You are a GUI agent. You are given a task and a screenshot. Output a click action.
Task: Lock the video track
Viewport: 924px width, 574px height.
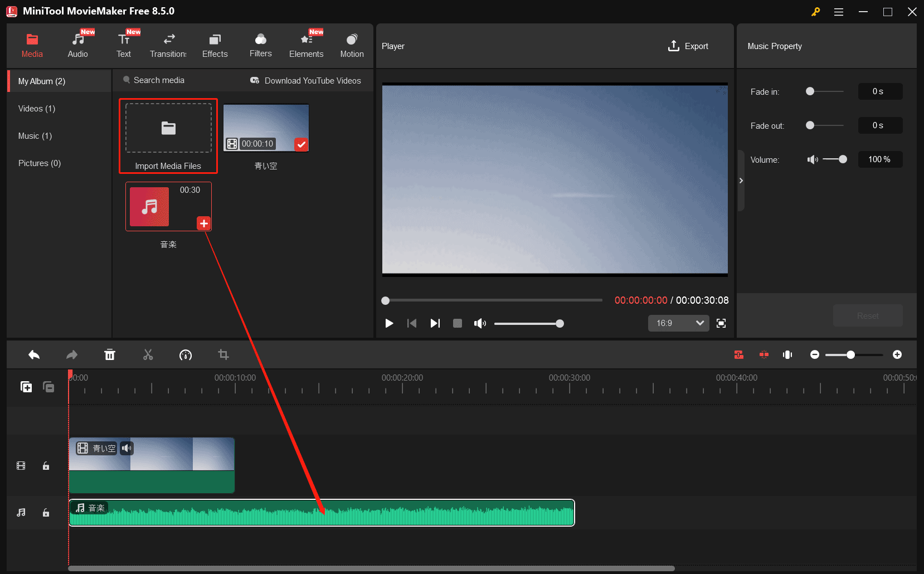point(46,466)
